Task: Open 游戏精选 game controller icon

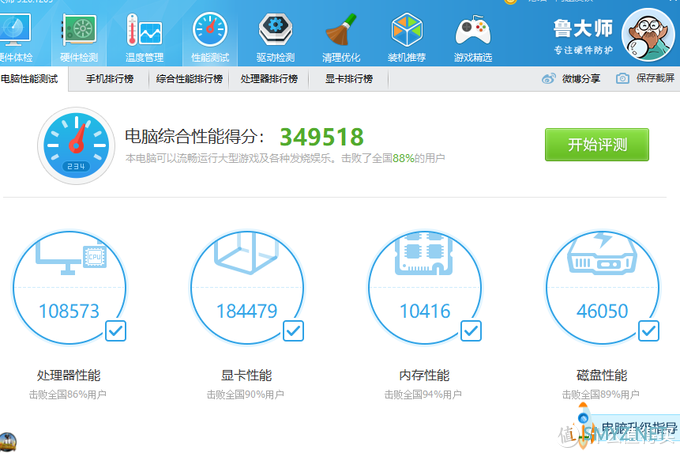Action: (x=473, y=30)
